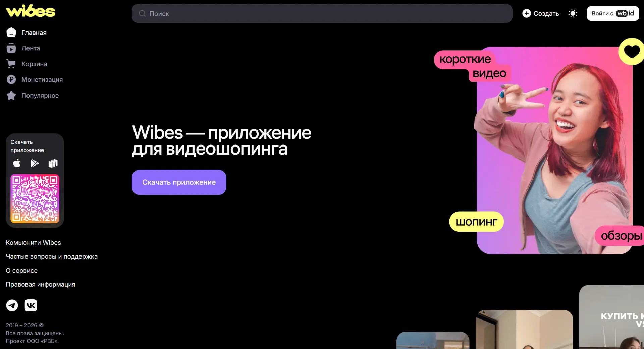
Task: Click Все права защищены text
Action: pos(35,333)
